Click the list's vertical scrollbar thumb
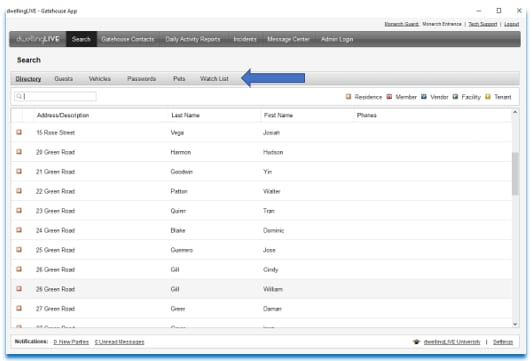532x361 pixels. [515, 174]
